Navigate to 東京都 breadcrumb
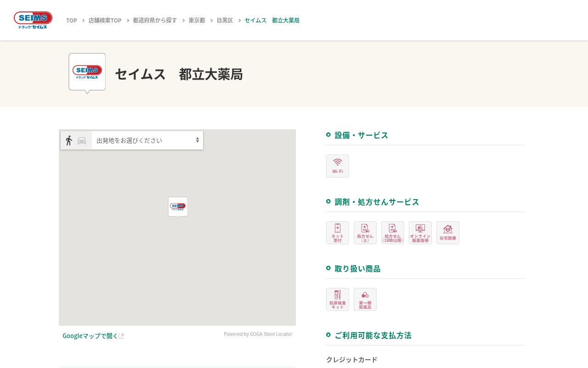The image size is (588, 368). (197, 21)
